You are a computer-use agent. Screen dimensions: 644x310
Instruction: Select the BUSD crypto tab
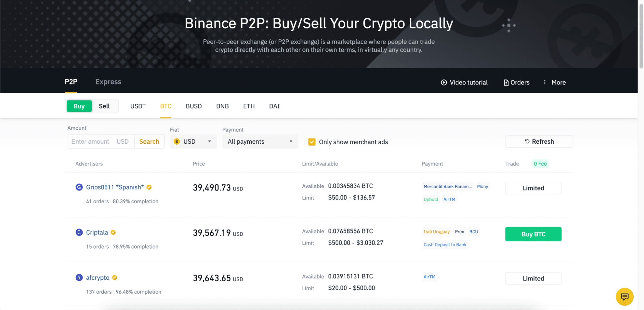click(x=194, y=106)
